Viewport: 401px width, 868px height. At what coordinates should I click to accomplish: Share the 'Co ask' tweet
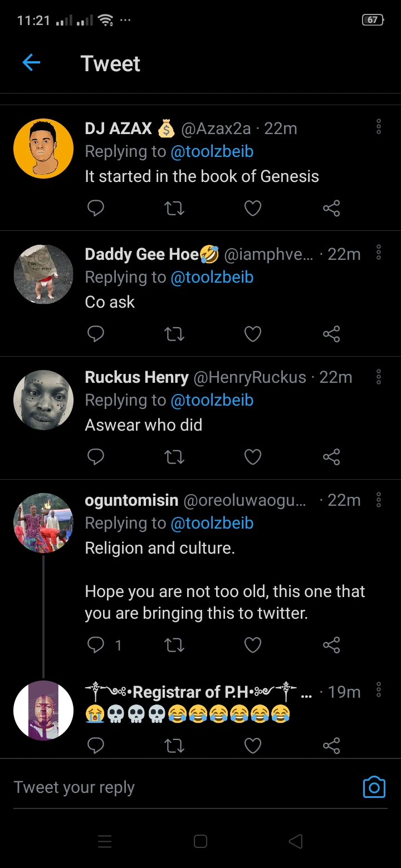click(331, 334)
